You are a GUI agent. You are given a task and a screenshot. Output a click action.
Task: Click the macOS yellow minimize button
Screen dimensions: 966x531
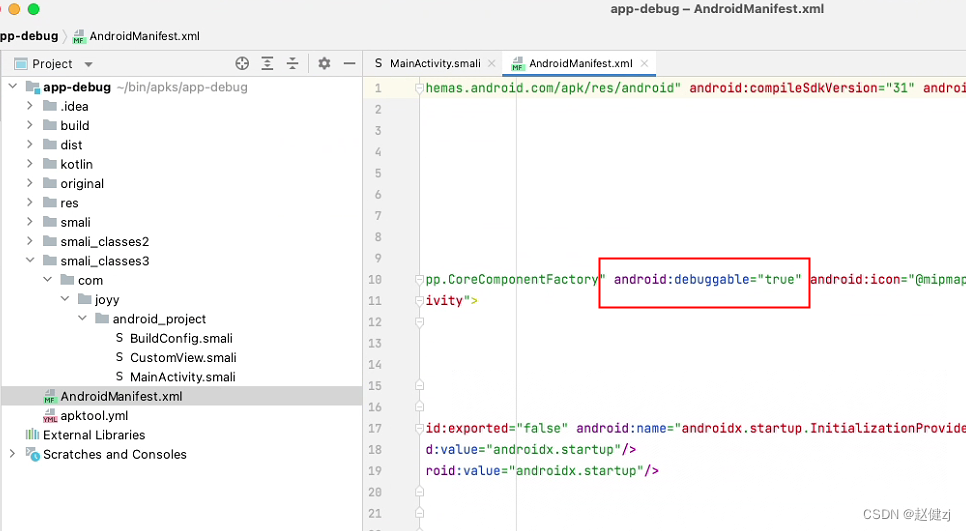14,9
